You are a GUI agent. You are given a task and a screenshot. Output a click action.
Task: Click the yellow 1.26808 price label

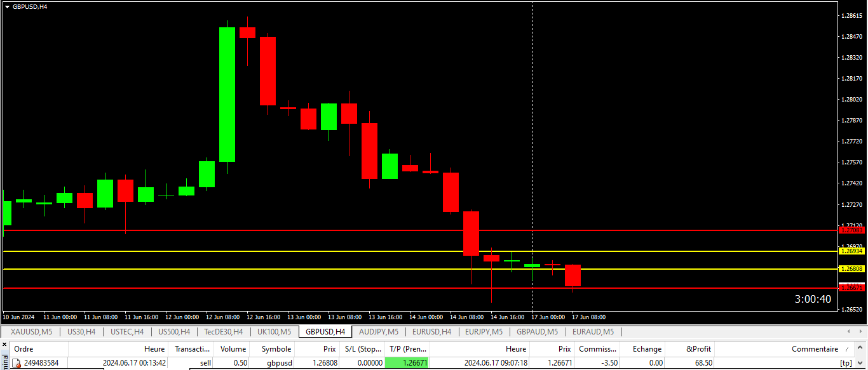tap(852, 269)
